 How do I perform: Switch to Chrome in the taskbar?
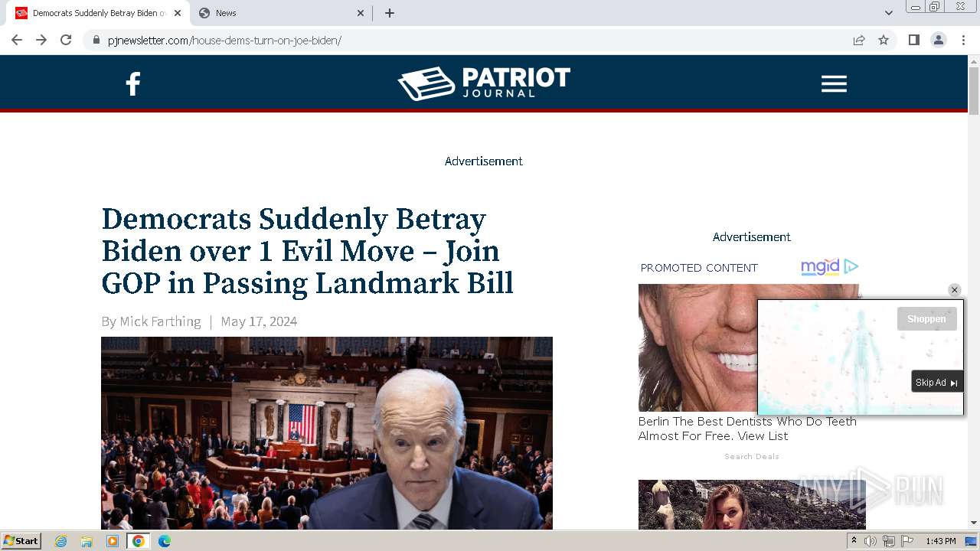tap(139, 541)
